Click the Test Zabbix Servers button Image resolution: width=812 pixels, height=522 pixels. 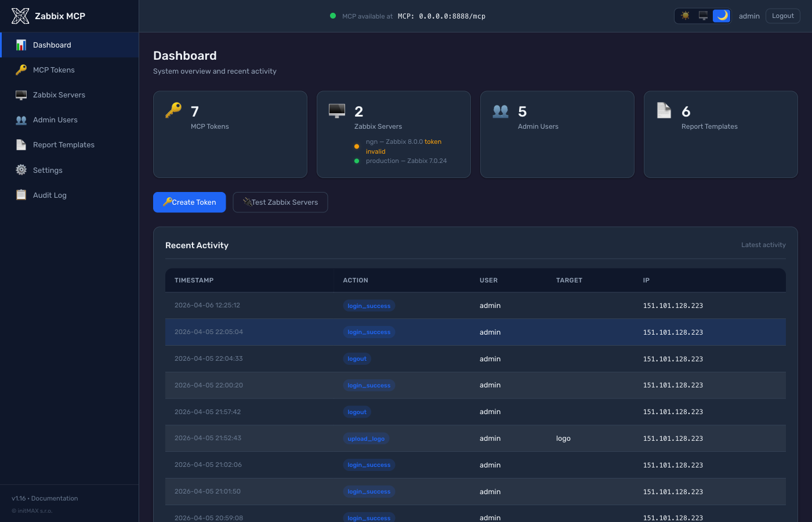coord(280,202)
